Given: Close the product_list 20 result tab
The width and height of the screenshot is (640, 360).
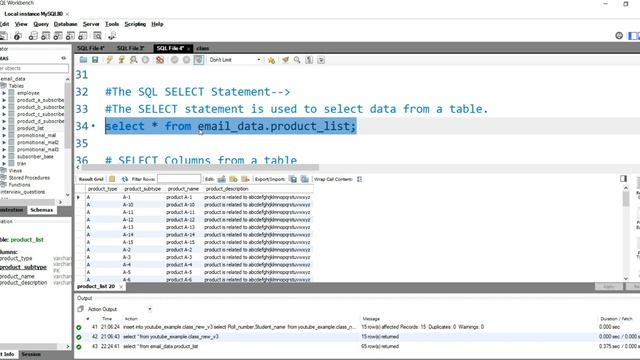Looking at the screenshot, I should 121,287.
